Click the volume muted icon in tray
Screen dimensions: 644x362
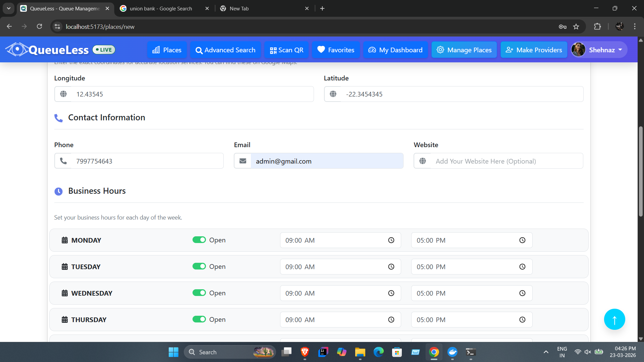click(x=588, y=352)
